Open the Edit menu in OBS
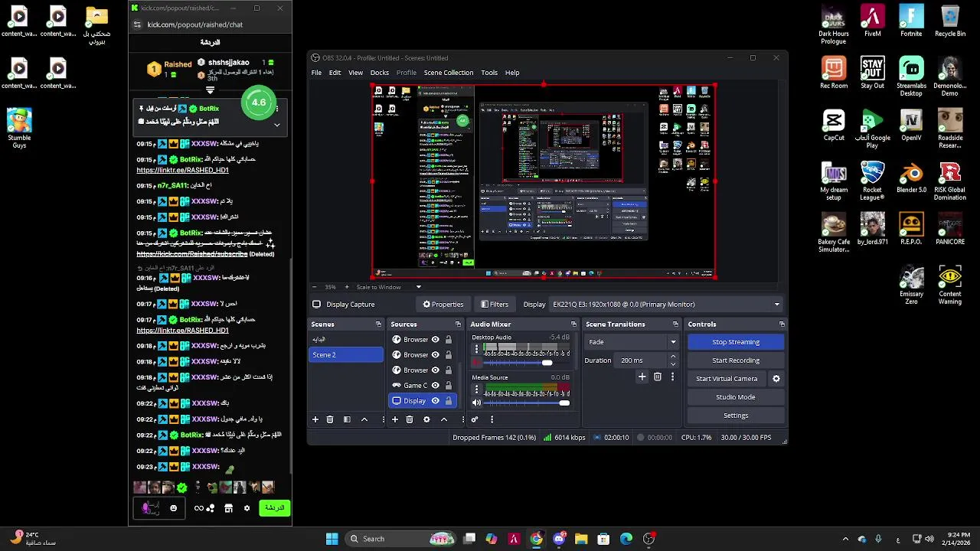 click(x=335, y=73)
